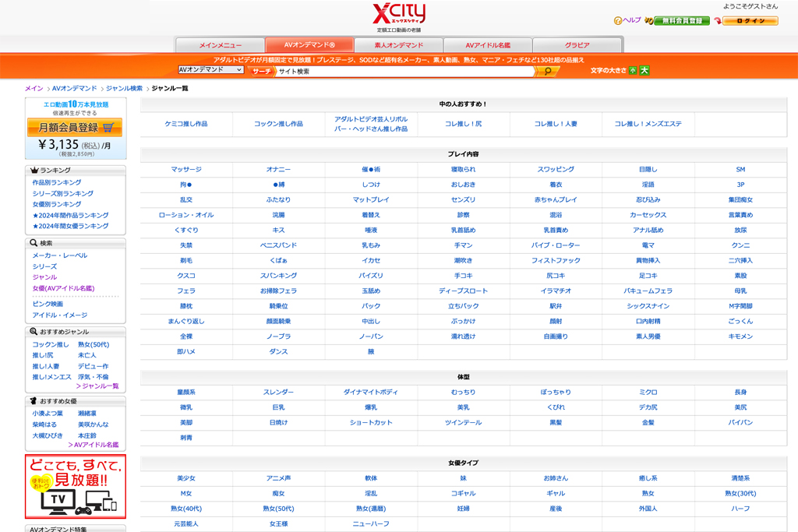This screenshot has height=532, width=798.
Task: Set text size to small (小)
Action: [633, 70]
